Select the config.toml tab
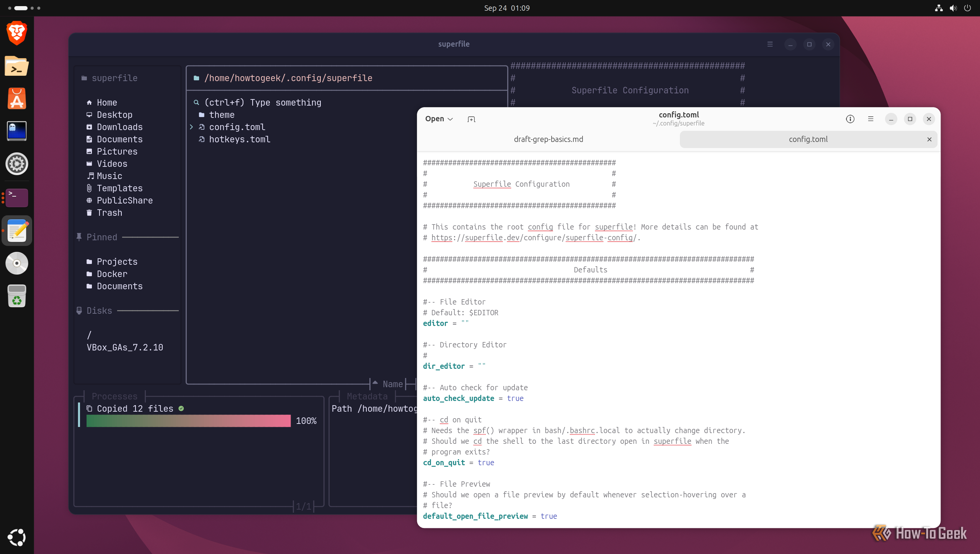 pyautogui.click(x=808, y=139)
